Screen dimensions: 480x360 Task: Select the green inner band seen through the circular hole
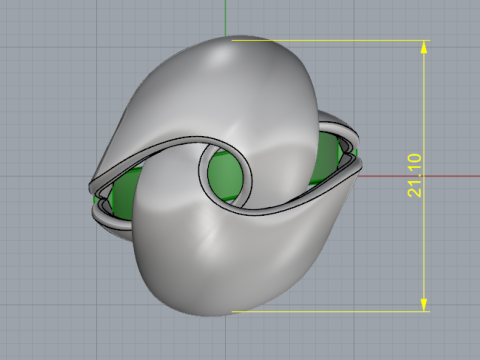click(225, 175)
